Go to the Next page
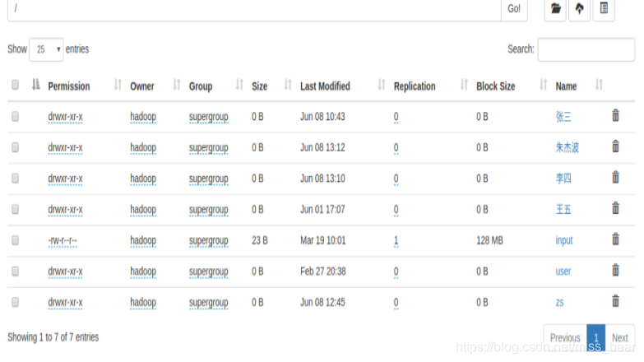 620,338
